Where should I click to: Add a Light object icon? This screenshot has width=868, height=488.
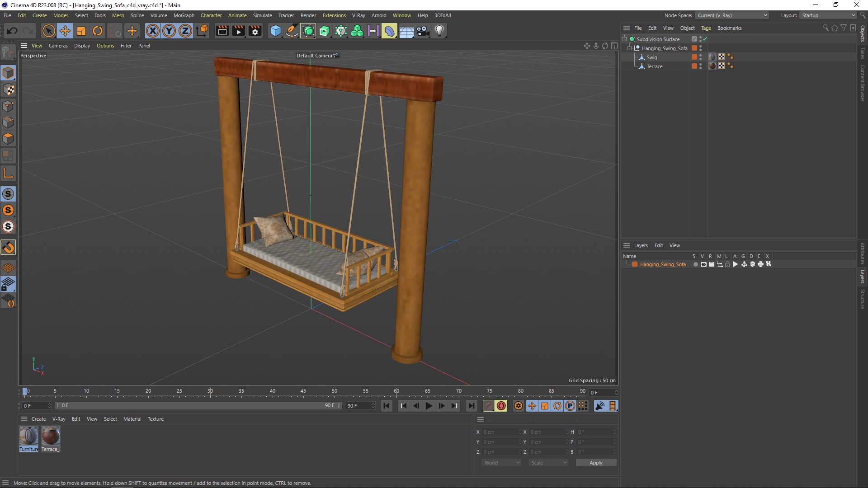tap(439, 31)
